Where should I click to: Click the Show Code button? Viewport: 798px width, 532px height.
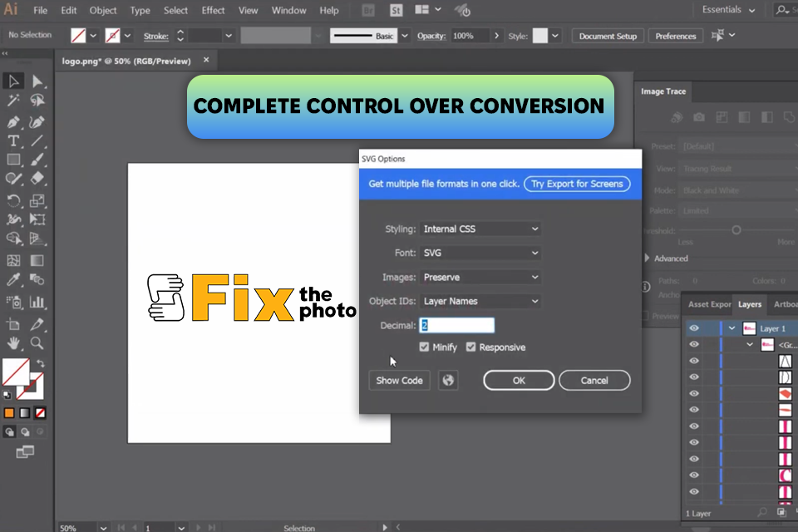399,380
